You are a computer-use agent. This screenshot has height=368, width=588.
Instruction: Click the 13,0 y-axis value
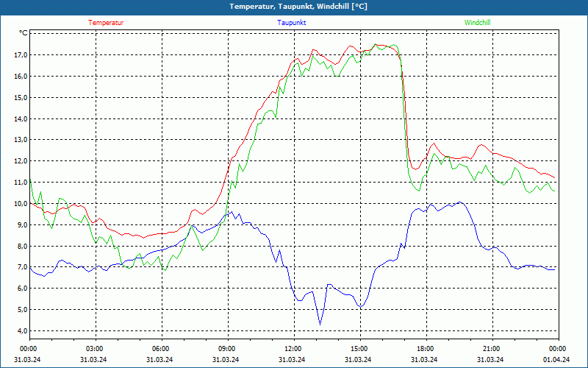click(21, 140)
